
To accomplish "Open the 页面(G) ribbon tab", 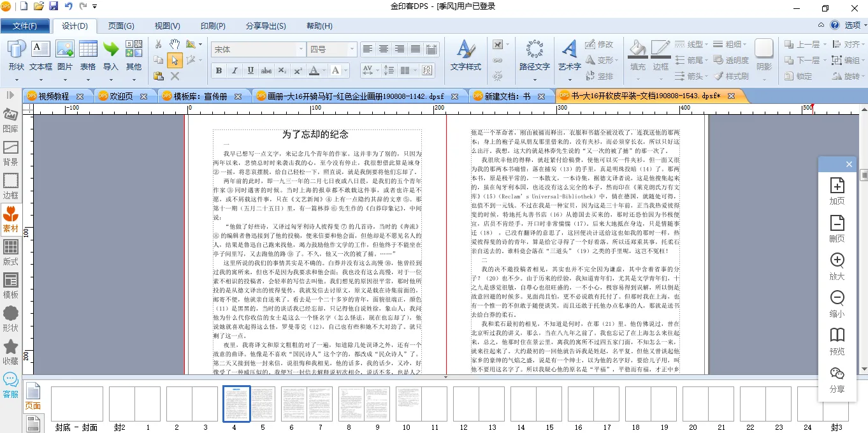I will 120,26.
